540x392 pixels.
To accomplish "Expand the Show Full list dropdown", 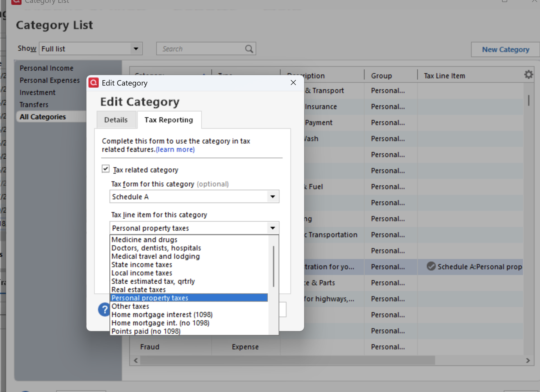I will pyautogui.click(x=136, y=49).
